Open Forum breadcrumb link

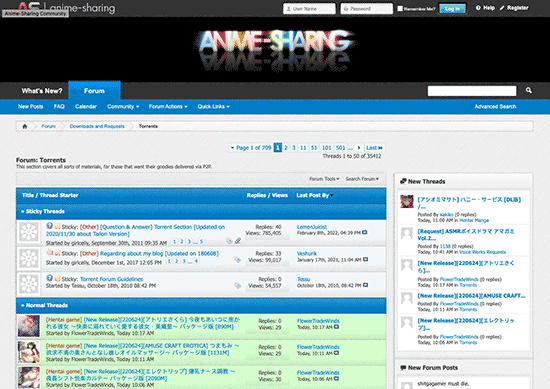click(48, 126)
